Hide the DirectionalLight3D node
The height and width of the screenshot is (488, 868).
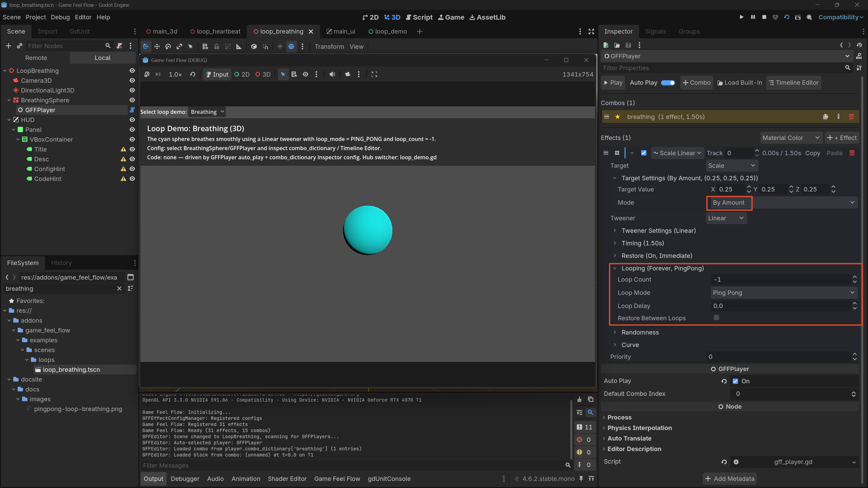tap(132, 90)
